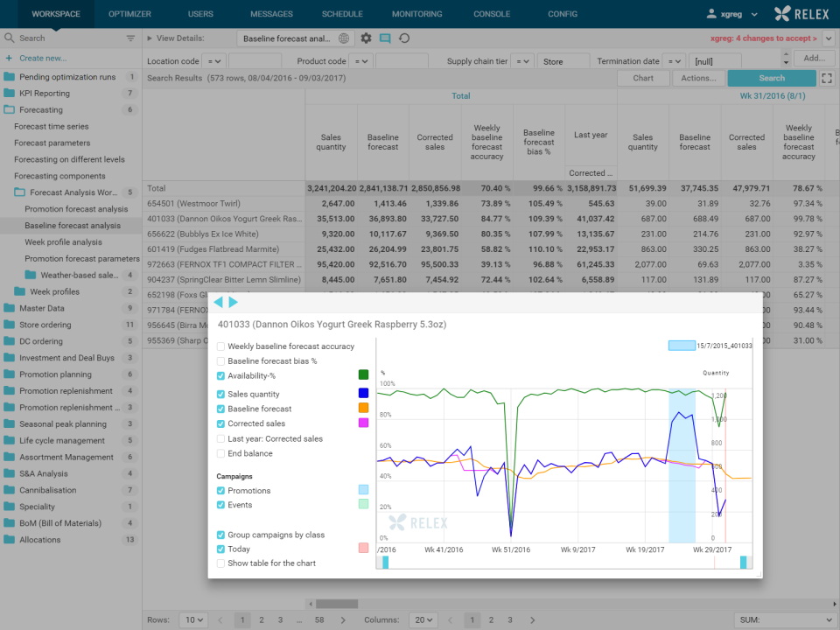
Task: Click the green Availability-% color swatch
Action: tap(364, 375)
